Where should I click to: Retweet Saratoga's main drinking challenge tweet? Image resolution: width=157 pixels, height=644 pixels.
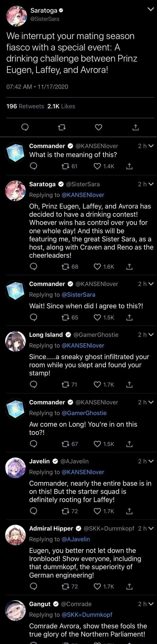62,128
